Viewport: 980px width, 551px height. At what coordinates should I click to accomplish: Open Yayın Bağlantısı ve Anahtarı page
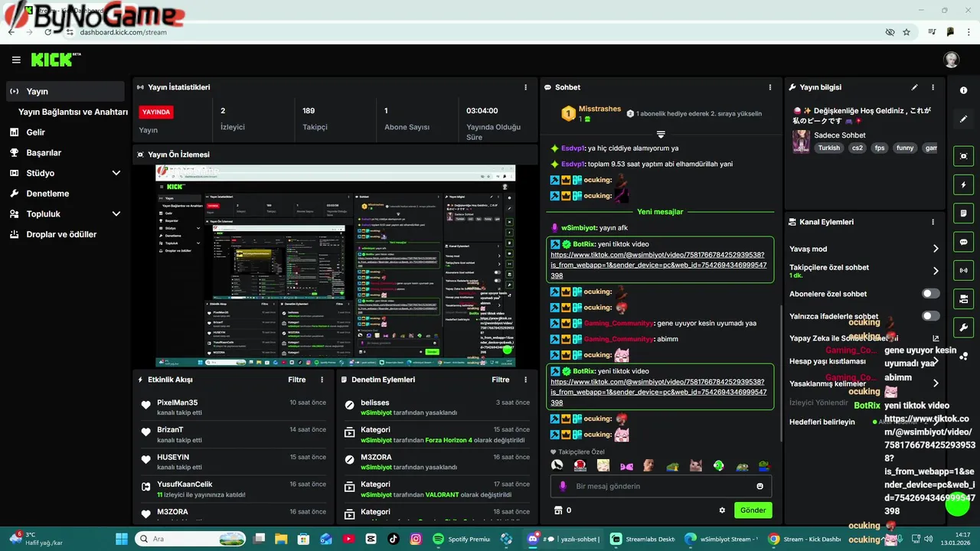tap(73, 112)
